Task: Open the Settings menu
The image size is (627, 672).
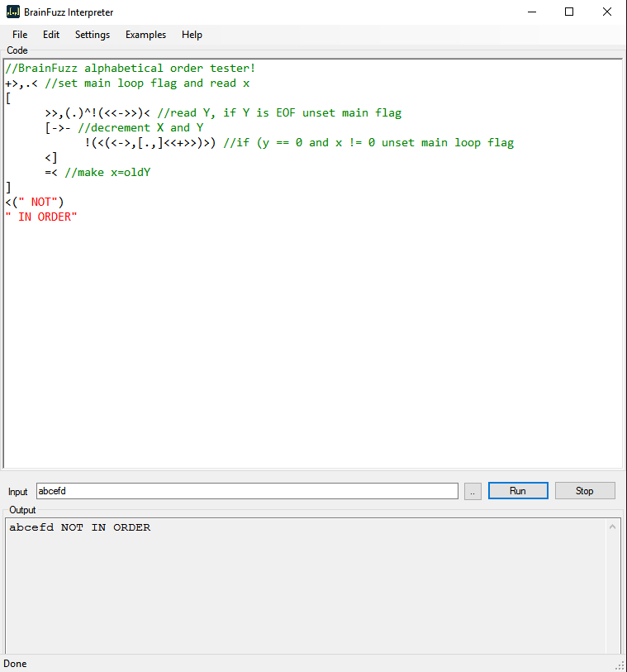Action: click(x=93, y=35)
